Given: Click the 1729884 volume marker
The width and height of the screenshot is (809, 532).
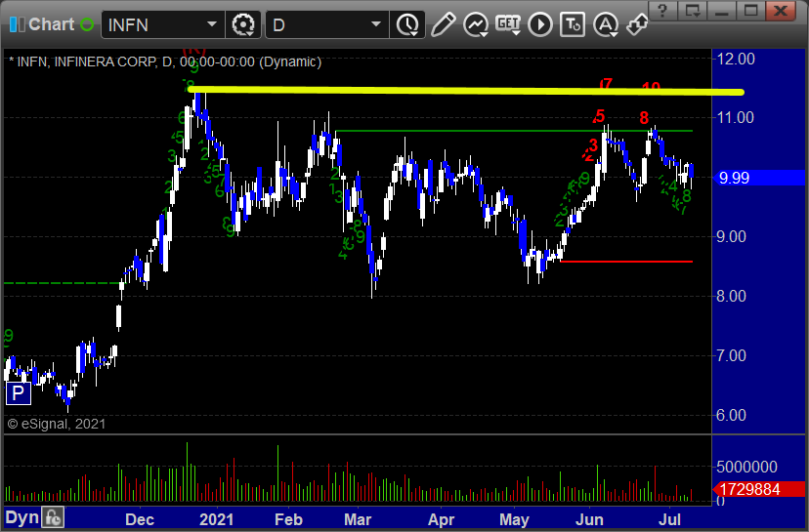Looking at the screenshot, I should [759, 489].
